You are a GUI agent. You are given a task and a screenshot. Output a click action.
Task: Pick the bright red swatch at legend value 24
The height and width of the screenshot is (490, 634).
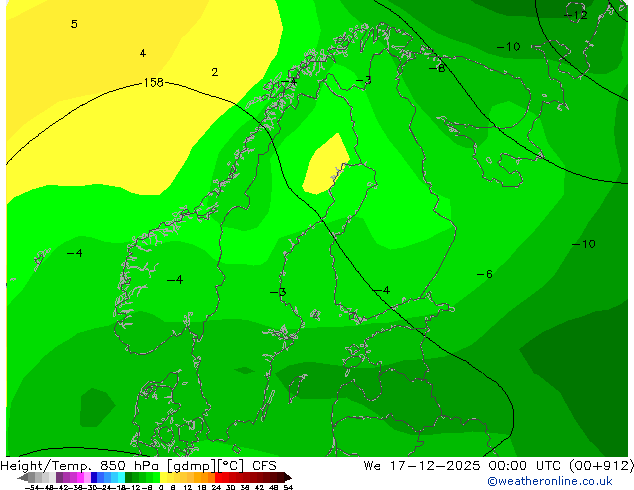(x=218, y=477)
